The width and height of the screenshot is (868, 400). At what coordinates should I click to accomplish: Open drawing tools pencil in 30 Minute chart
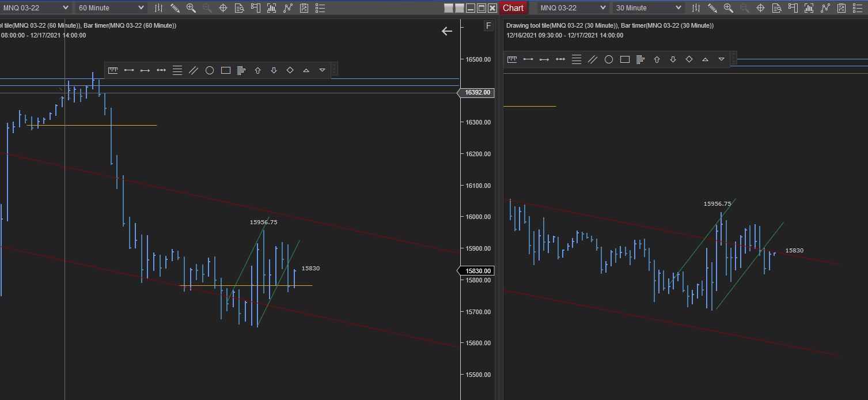click(x=712, y=8)
